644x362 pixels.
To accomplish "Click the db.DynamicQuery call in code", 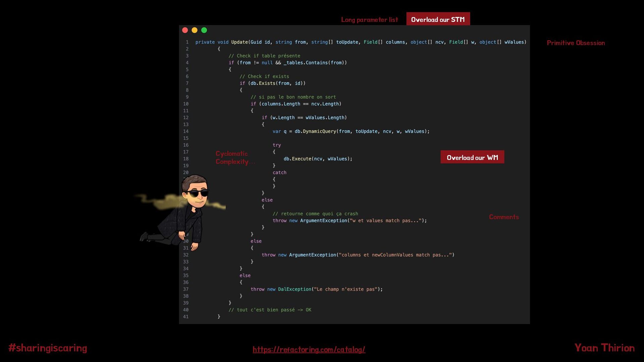I will [315, 131].
